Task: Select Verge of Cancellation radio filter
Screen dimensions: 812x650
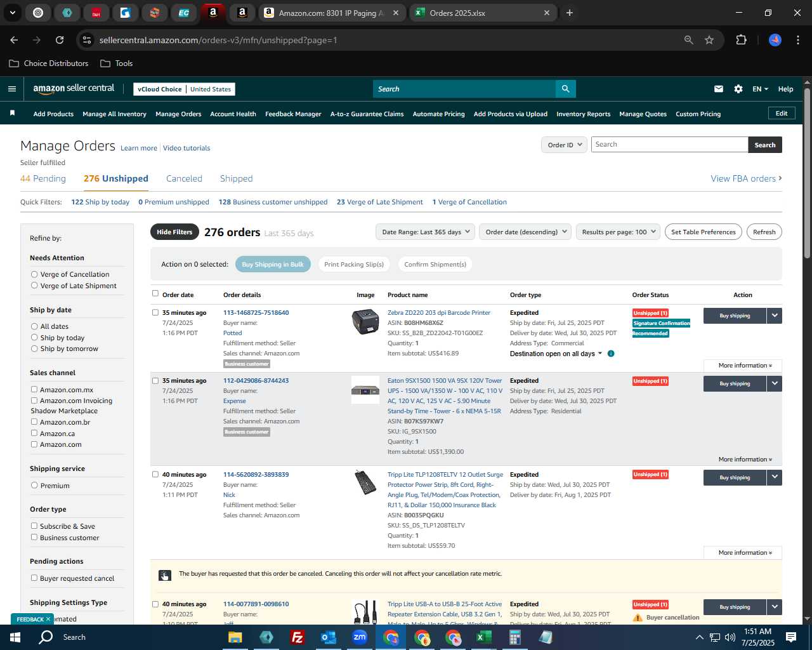Action: 34,274
